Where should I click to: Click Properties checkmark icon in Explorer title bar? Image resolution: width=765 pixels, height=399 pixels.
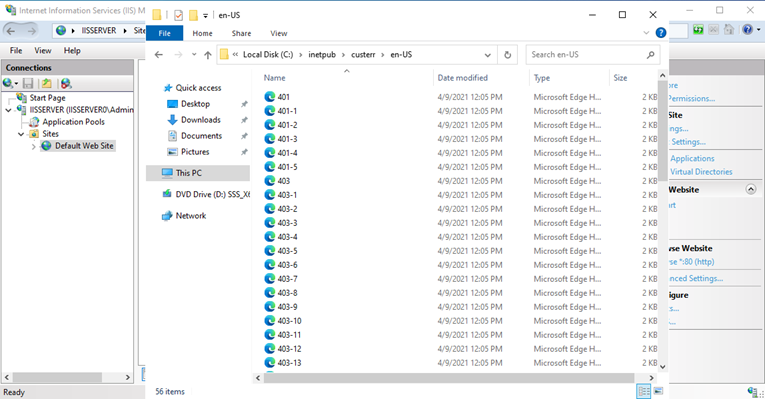pos(179,15)
